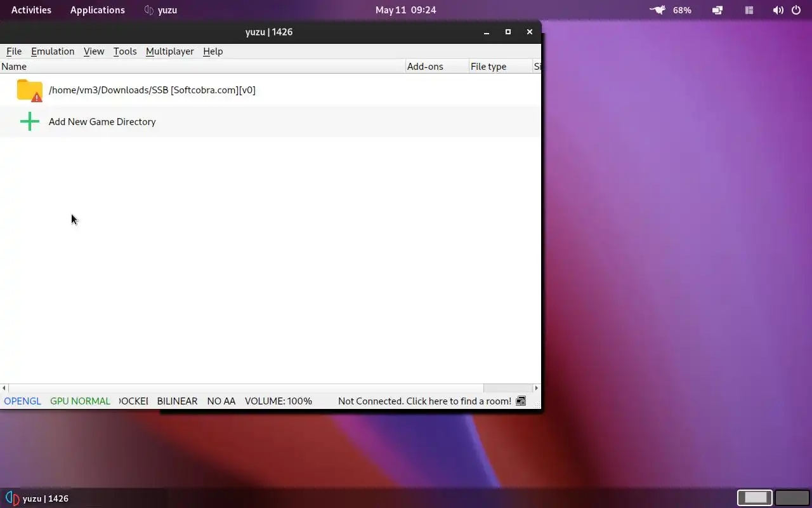812x508 pixels.
Task: Sort by the Add-ons column header
Action: pos(437,66)
